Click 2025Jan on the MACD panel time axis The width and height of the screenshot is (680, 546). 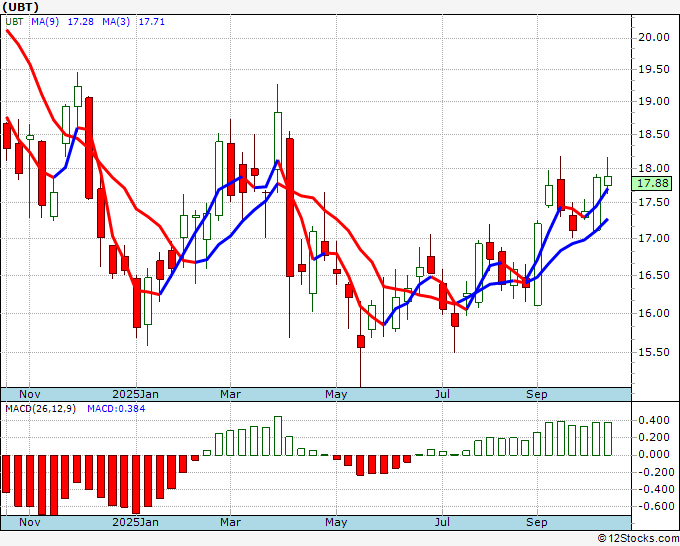point(135,522)
